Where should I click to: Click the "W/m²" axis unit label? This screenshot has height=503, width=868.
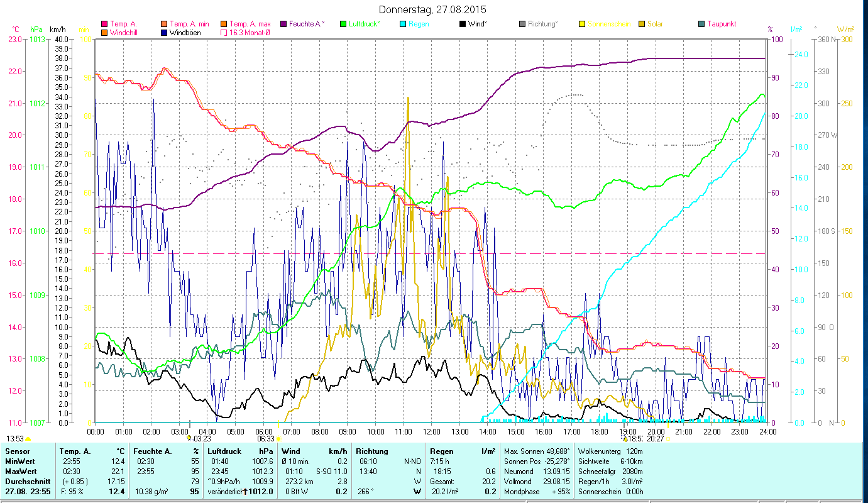(845, 30)
